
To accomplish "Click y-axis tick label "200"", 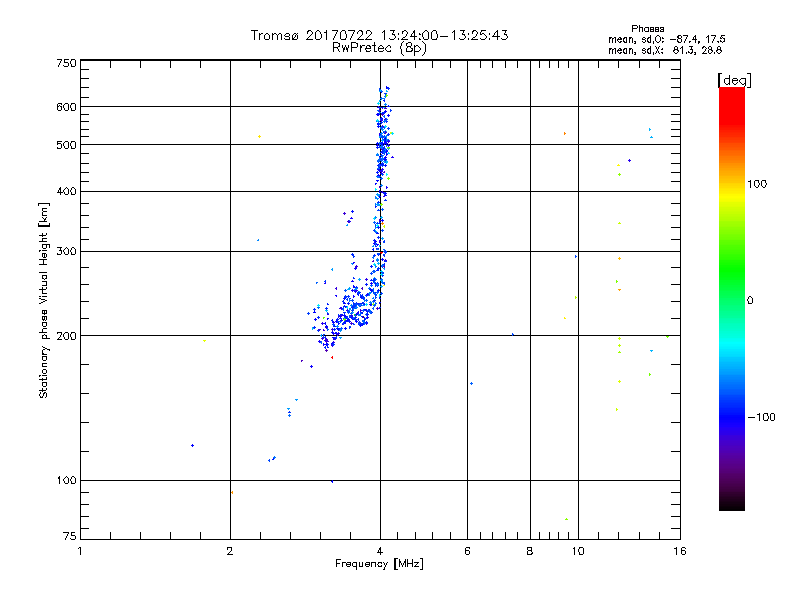I will click(66, 336).
